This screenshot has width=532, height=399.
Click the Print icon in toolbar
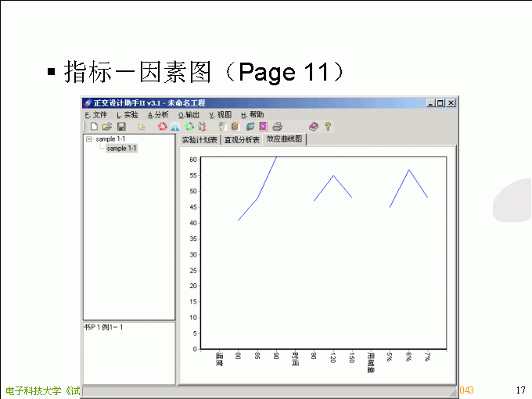point(277,126)
